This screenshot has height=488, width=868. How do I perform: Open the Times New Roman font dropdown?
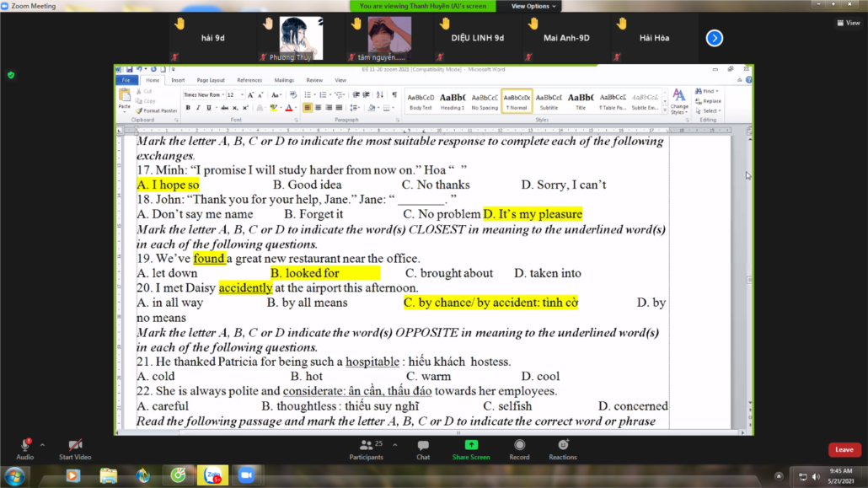[x=223, y=95]
